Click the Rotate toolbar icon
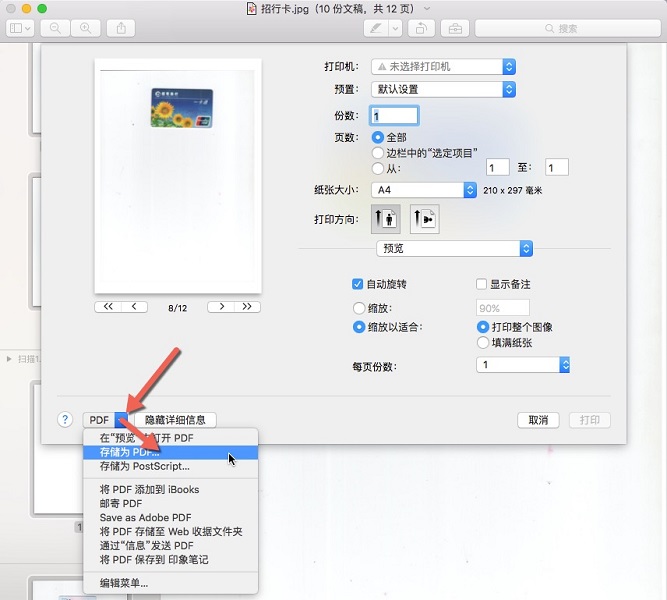The width and height of the screenshot is (667, 600). click(421, 29)
